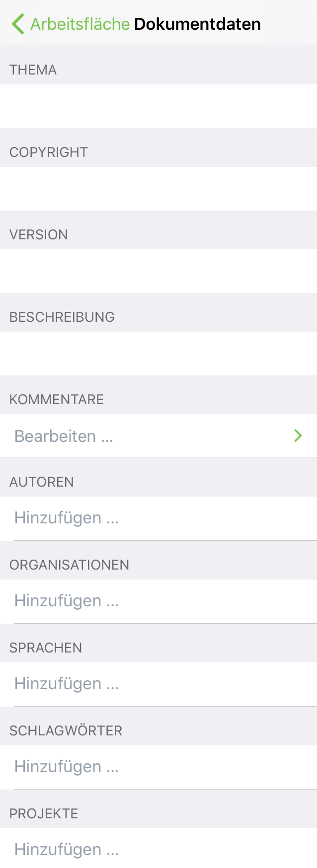The height and width of the screenshot is (868, 317).
Task: Tap Hinzufügen under Schlagwörter
Action: (x=67, y=767)
